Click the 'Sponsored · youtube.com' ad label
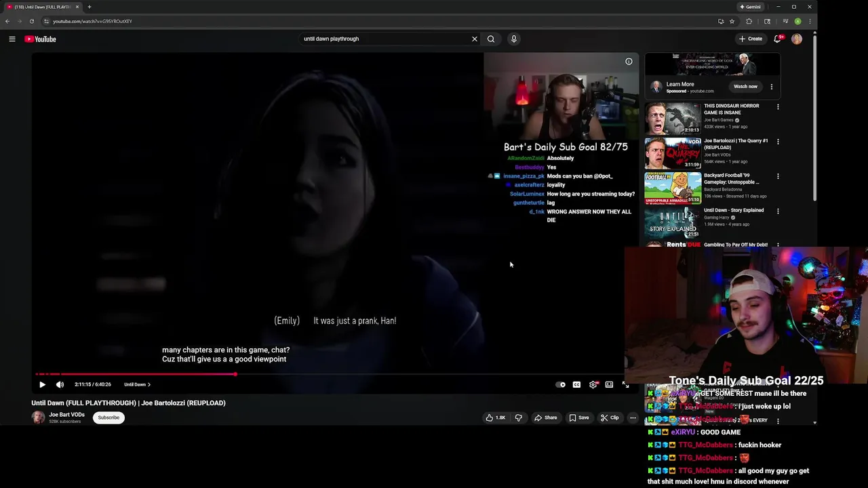This screenshot has height=488, width=868. (x=690, y=91)
